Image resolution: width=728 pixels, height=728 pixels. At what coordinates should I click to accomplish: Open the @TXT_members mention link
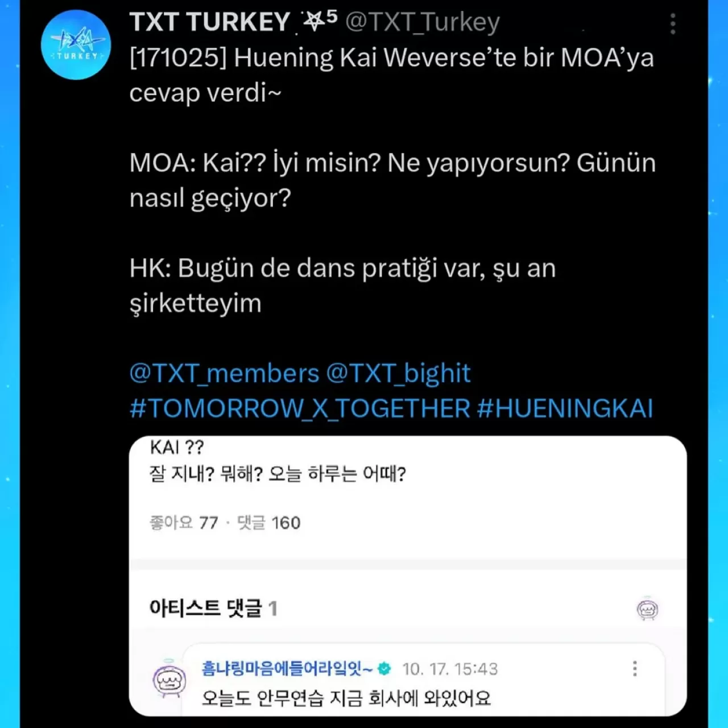[224, 374]
